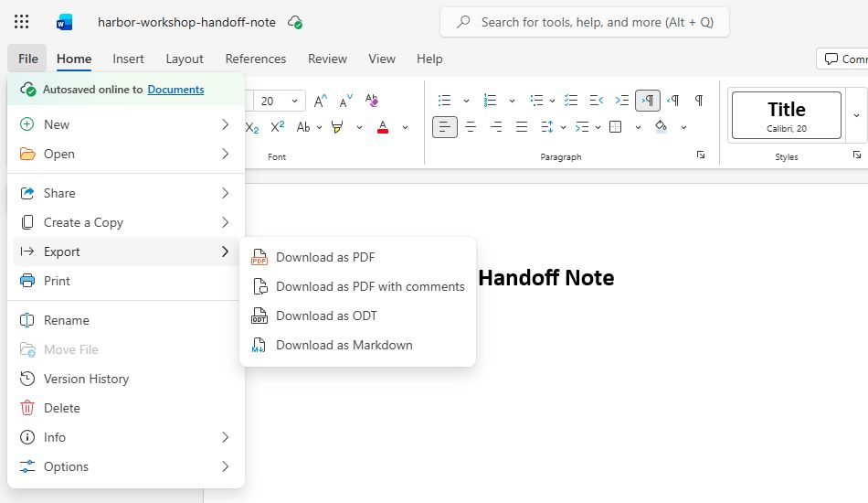Screen dimensions: 868x503
Task: Insert a checklist
Action: click(571, 101)
